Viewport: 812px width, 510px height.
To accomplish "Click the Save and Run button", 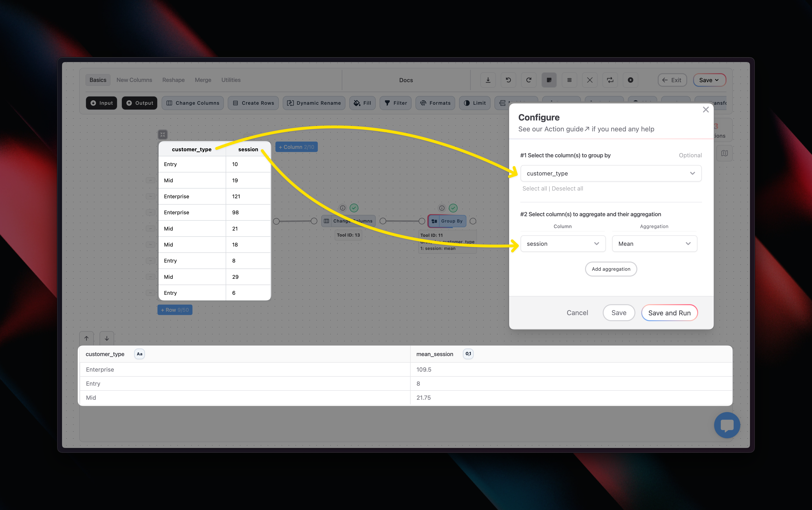I will pyautogui.click(x=669, y=313).
